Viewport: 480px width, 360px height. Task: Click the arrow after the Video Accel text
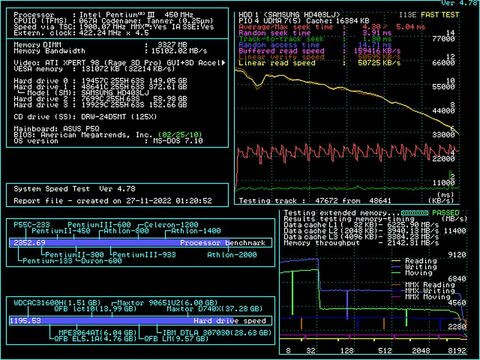223,63
